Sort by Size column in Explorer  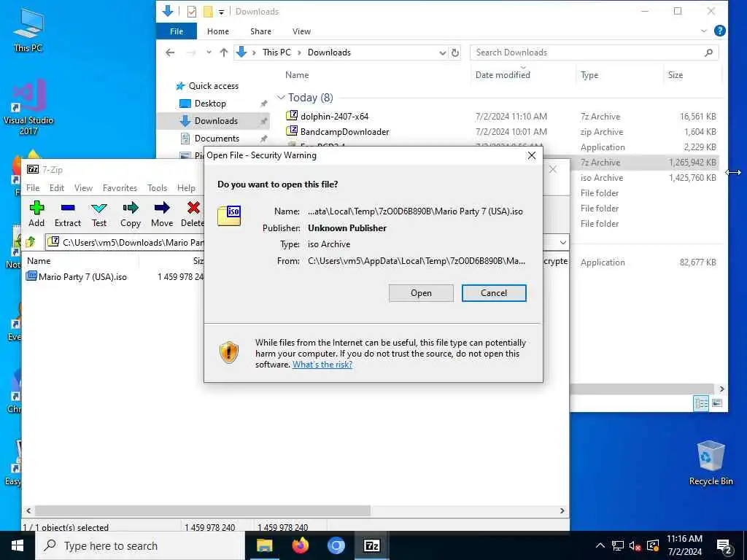[x=675, y=75]
